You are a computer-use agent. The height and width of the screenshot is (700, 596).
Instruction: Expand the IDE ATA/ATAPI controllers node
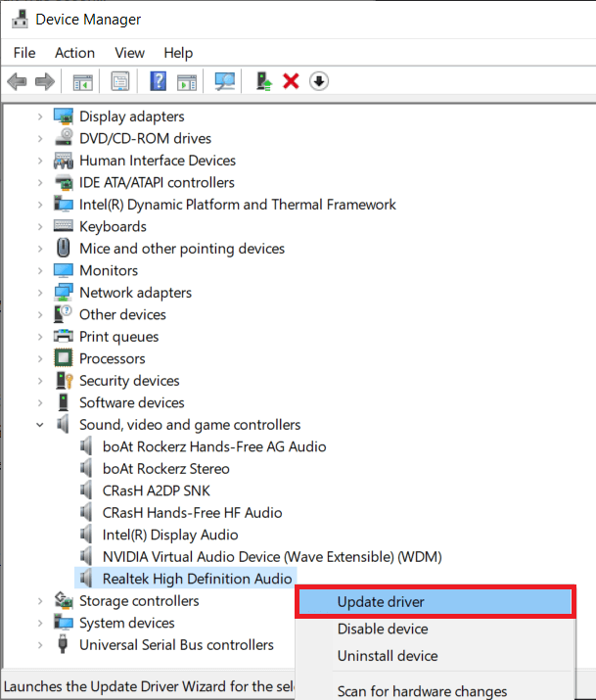[40, 183]
